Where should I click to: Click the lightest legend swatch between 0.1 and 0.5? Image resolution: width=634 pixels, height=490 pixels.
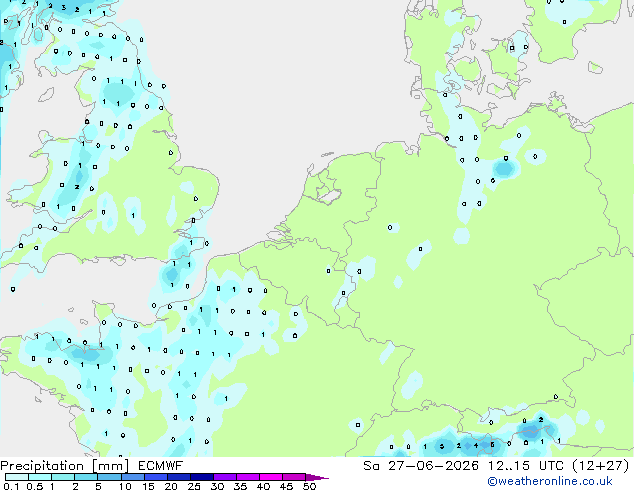17,477
